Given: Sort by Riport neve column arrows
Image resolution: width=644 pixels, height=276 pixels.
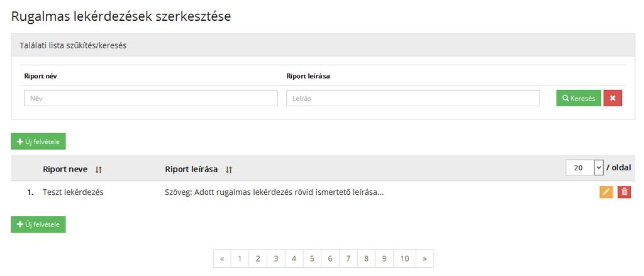Looking at the screenshot, I should pyautogui.click(x=98, y=170).
